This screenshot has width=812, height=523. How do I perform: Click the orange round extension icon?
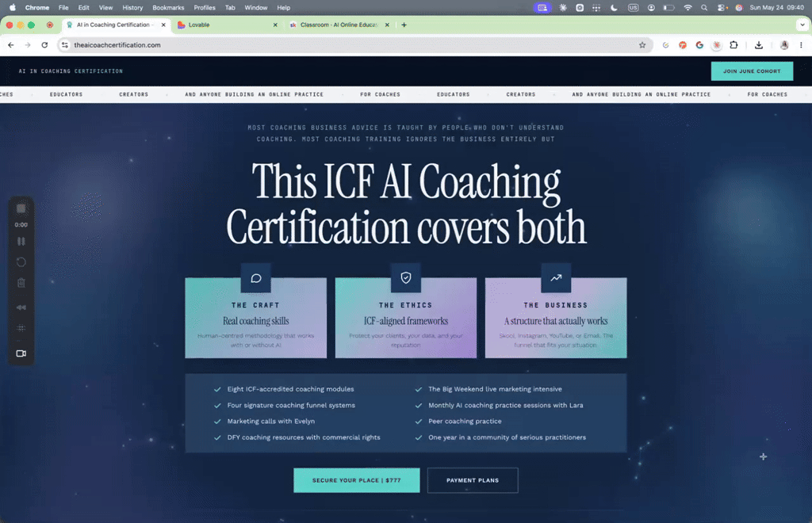(x=683, y=45)
